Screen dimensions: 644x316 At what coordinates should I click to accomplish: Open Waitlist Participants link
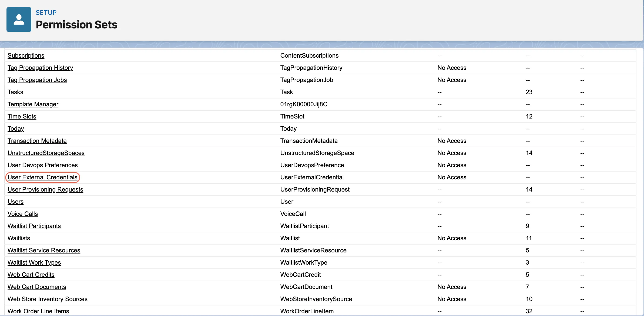[x=34, y=226]
